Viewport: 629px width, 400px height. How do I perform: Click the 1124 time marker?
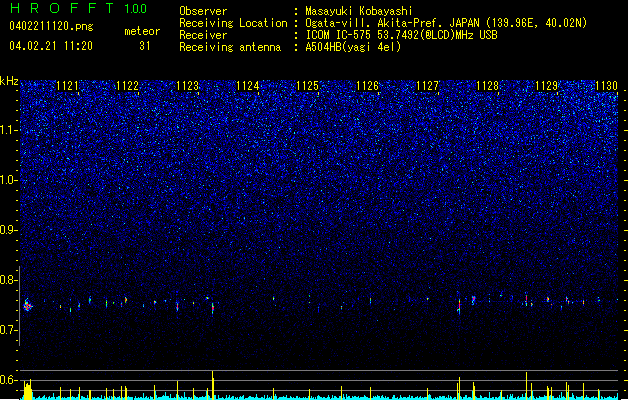(248, 86)
